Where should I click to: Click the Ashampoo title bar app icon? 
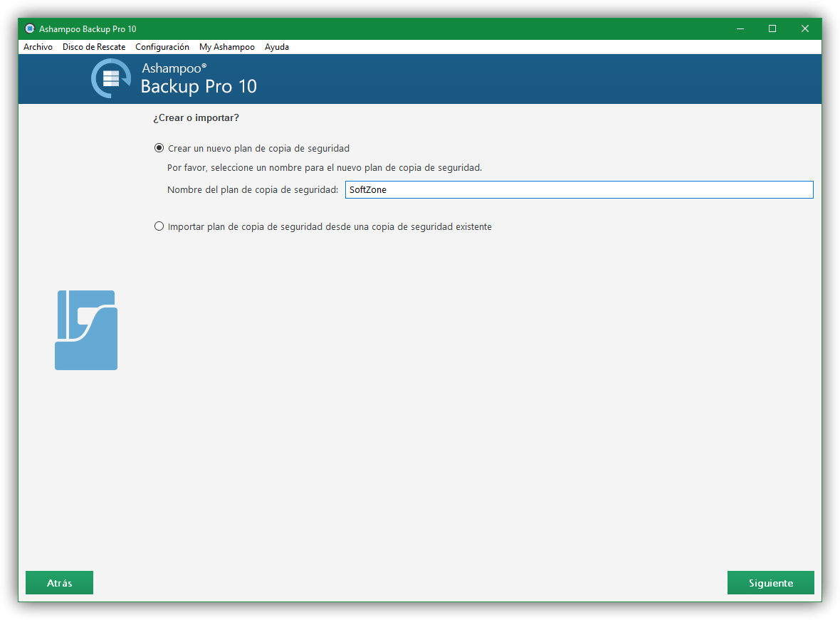[x=30, y=28]
